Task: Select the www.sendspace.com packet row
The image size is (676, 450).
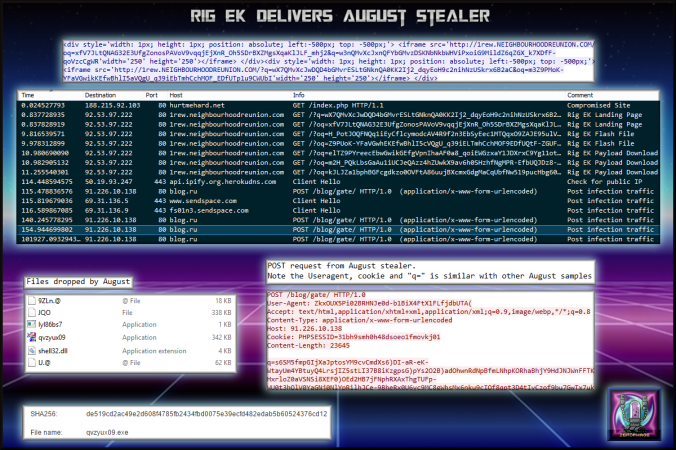Action: click(300, 200)
